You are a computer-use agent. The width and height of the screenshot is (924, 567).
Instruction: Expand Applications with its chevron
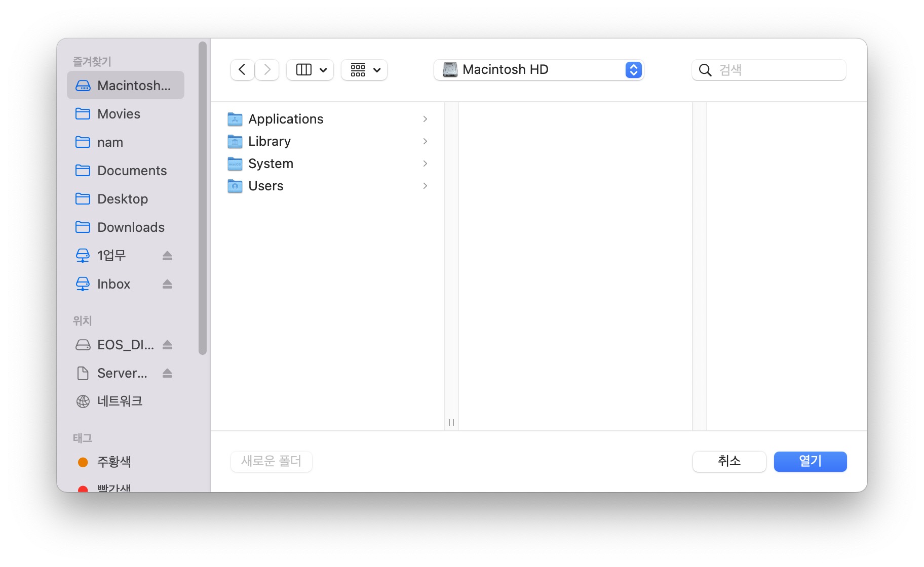point(425,119)
